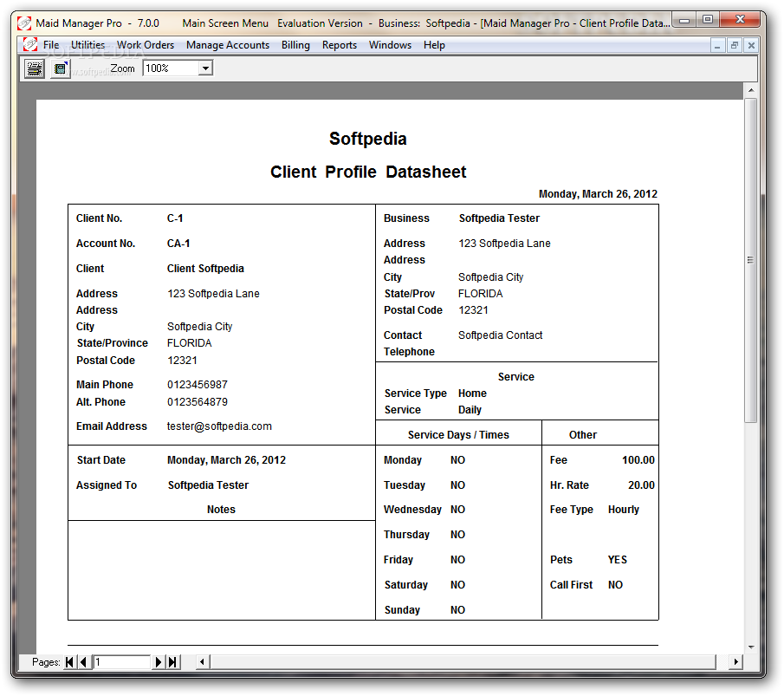Click horizontal scrollbar left arrow
This screenshot has height=696, width=784.
[x=202, y=662]
